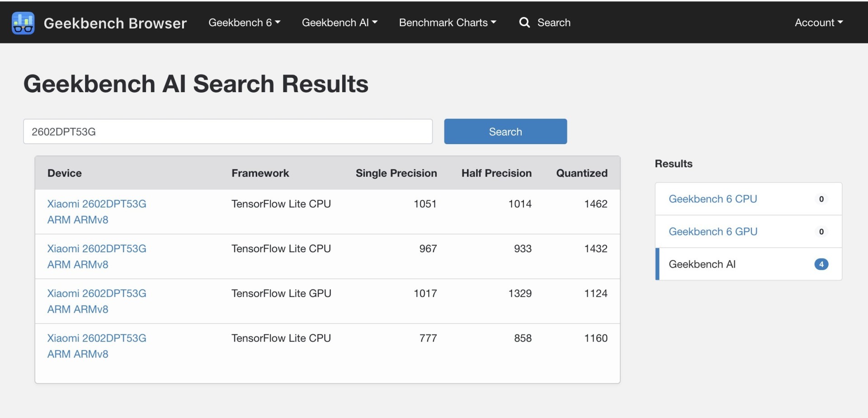
Task: Expand the Account menu
Action: 818,23
